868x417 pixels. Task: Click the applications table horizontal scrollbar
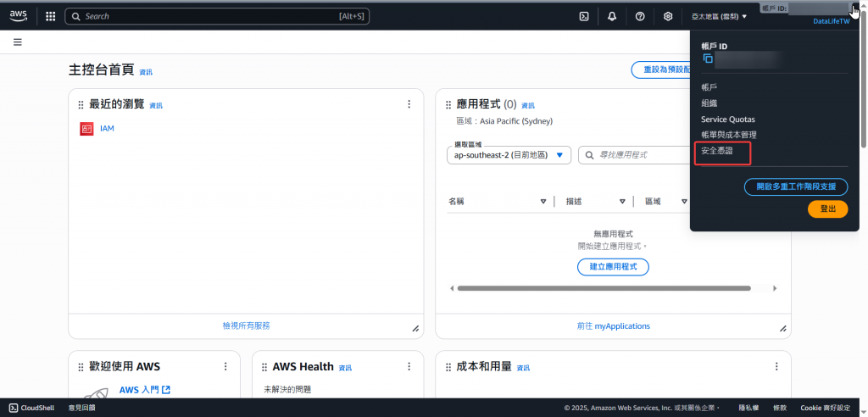click(x=604, y=288)
